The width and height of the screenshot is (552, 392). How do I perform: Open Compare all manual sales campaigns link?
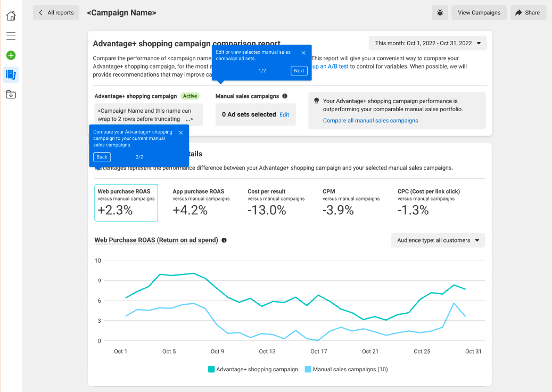[x=370, y=121]
